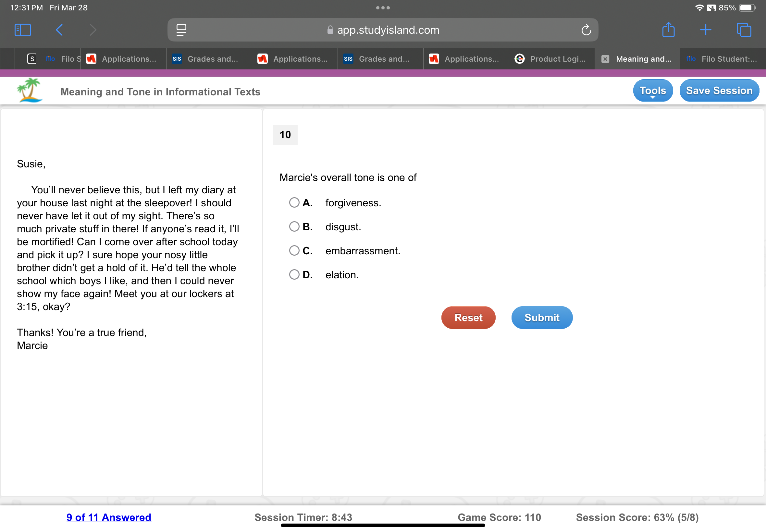Tap the forward navigation arrow

[93, 30]
